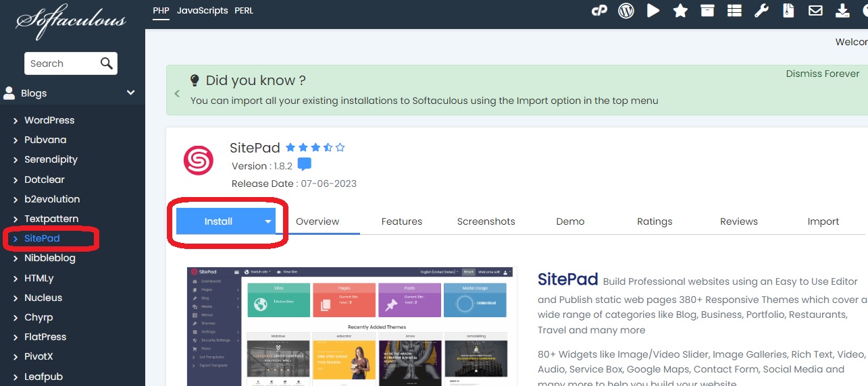Open the Install button dropdown arrow
This screenshot has height=386, width=868.
click(268, 221)
